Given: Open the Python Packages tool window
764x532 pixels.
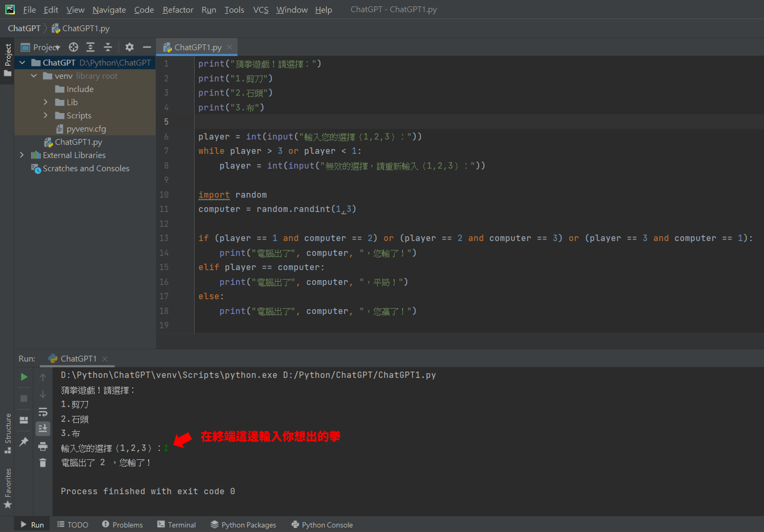Looking at the screenshot, I should click(243, 525).
